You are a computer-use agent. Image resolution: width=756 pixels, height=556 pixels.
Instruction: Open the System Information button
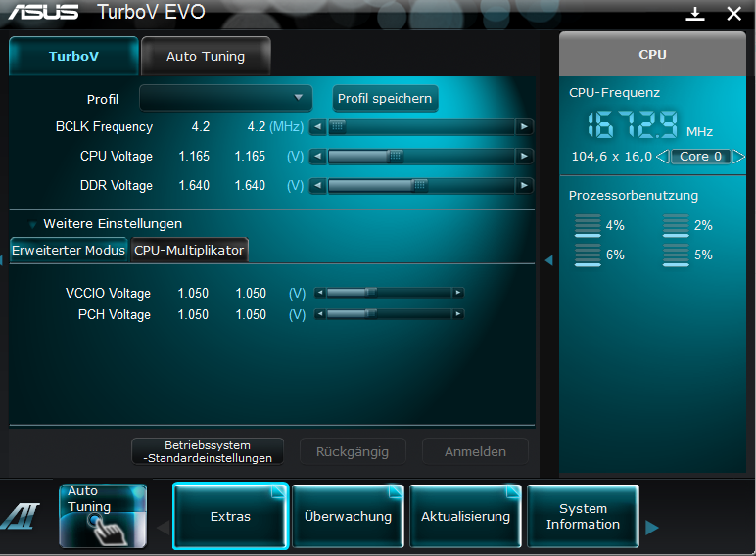[x=583, y=516]
